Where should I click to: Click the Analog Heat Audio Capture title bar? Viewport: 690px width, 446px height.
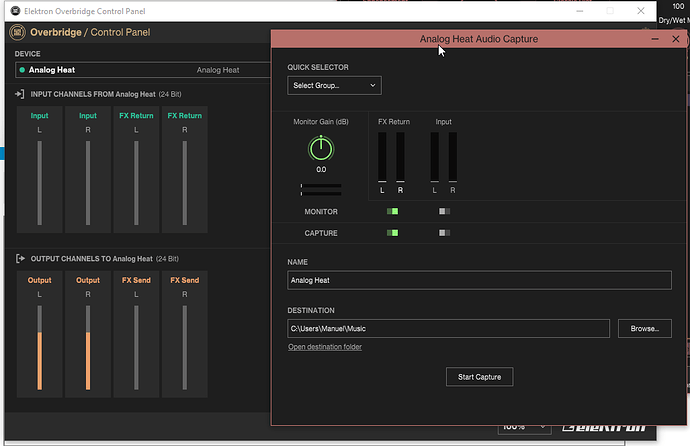point(479,39)
